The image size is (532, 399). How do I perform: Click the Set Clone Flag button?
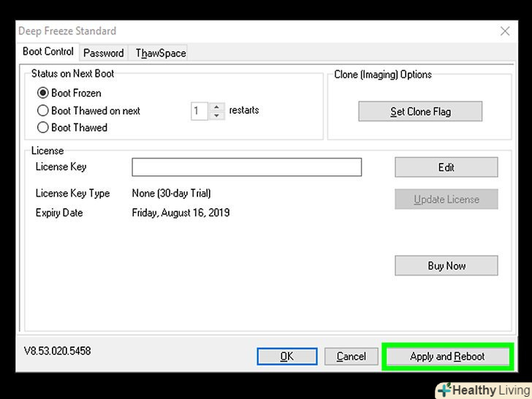420,111
